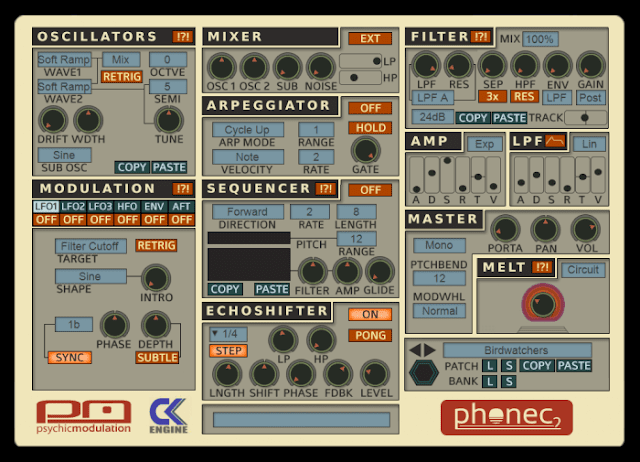The height and width of the screenshot is (462, 640).
Task: Click the LPF envelope shape icon
Action: click(556, 141)
